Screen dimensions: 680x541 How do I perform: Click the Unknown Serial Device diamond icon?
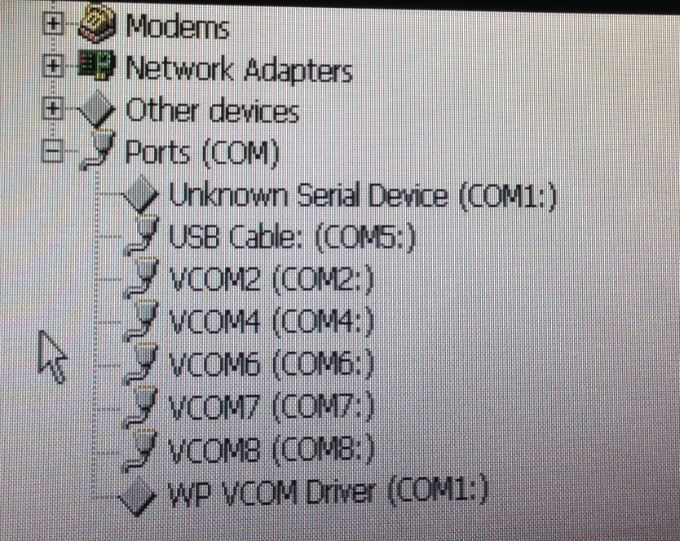141,193
